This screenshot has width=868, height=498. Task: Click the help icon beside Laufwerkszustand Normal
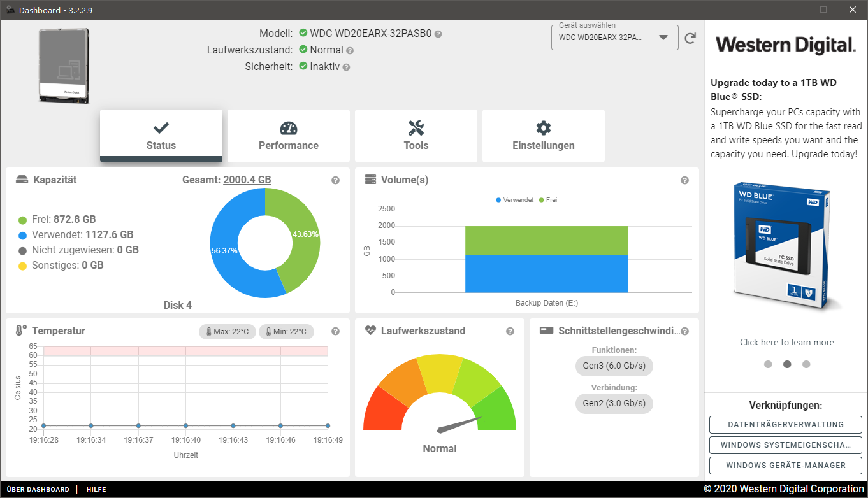[x=350, y=50]
